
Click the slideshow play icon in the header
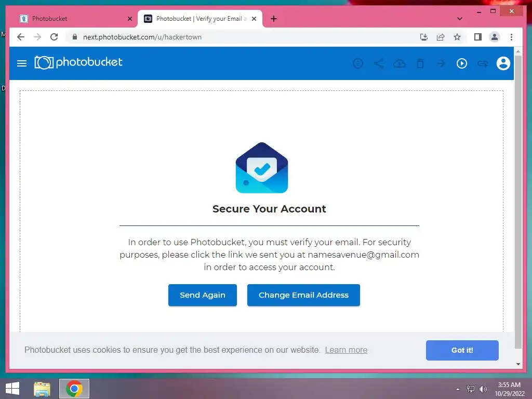click(x=461, y=63)
